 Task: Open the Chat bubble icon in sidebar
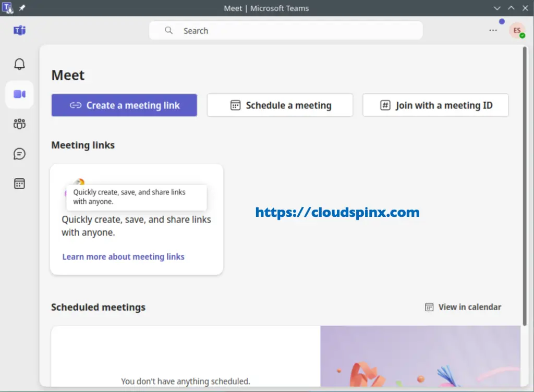point(19,153)
